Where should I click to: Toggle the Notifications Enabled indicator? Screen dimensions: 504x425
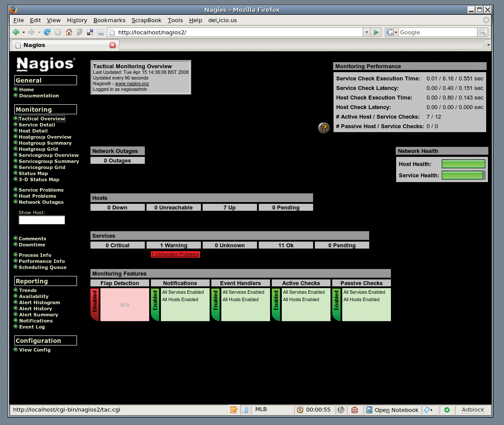[155, 305]
